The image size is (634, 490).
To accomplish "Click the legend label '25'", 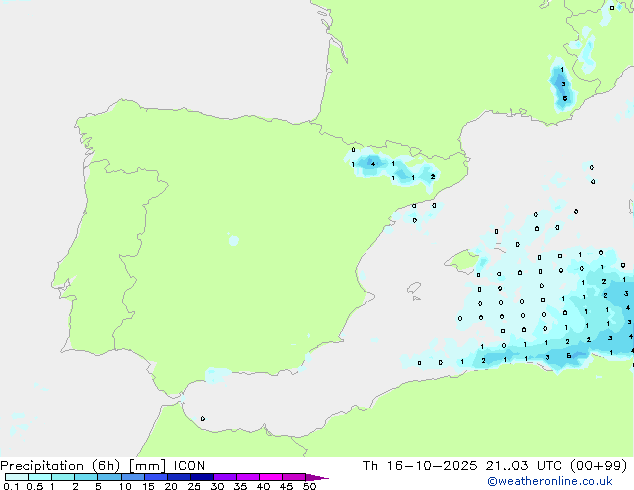I will click(x=194, y=486).
